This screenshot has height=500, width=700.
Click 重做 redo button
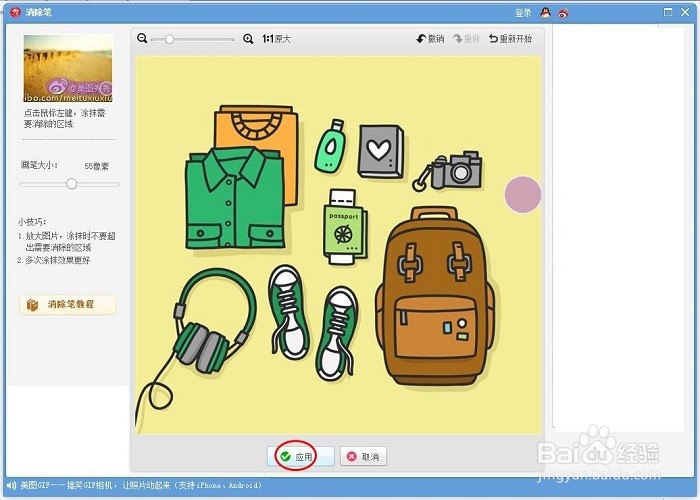tap(467, 39)
